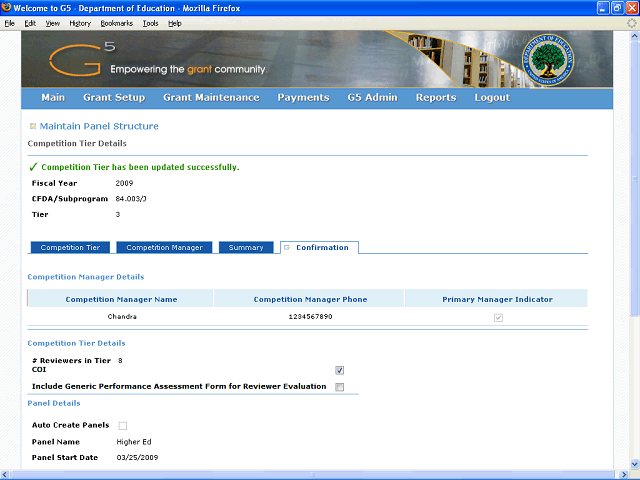Expand the G5 Admin navigation menu
Screen dimensions: 640x480
tap(372, 98)
